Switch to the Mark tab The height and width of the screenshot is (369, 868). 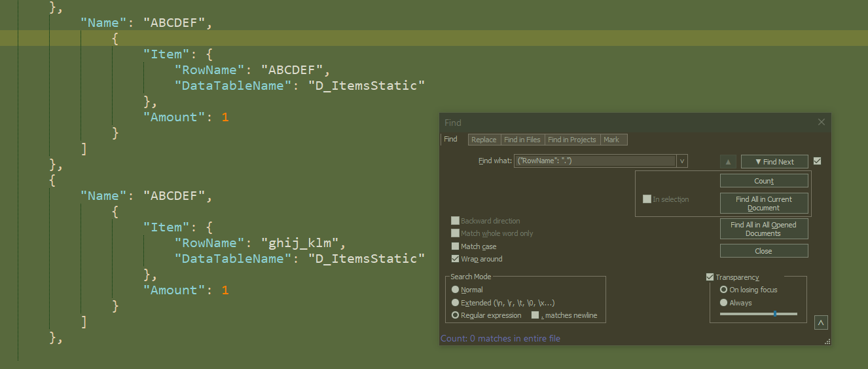click(x=611, y=140)
